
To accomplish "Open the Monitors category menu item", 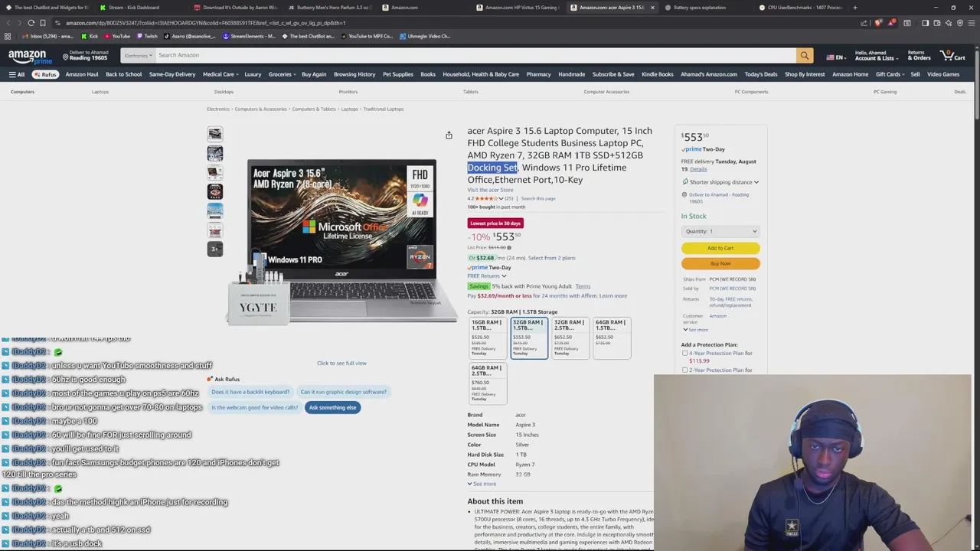I will (x=348, y=92).
